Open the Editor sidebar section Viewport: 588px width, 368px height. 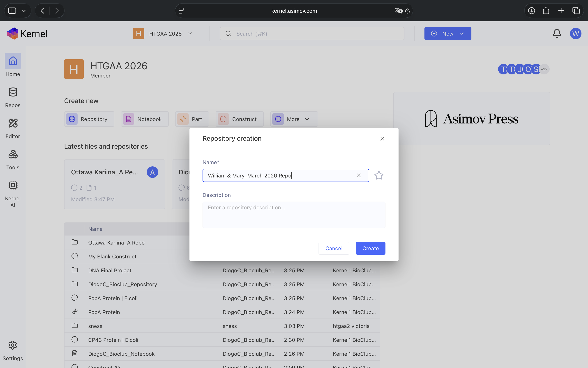click(x=13, y=129)
